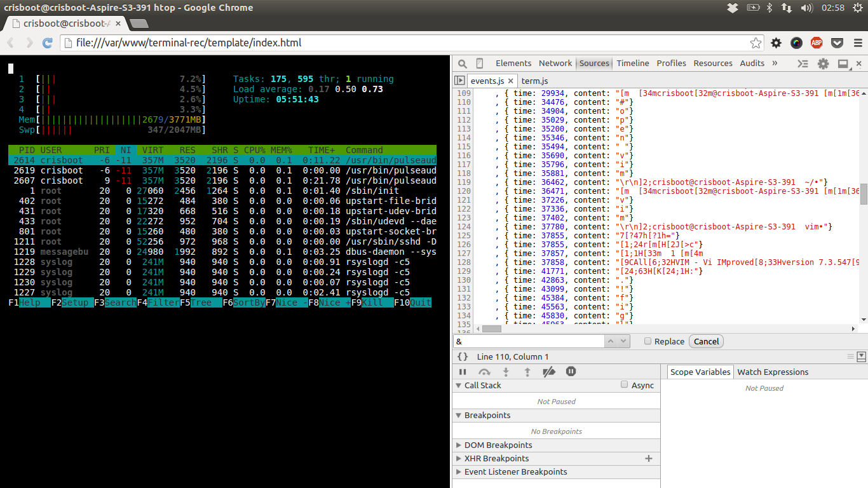Close the crisboot browser tab
868x488 pixels.
[118, 24]
